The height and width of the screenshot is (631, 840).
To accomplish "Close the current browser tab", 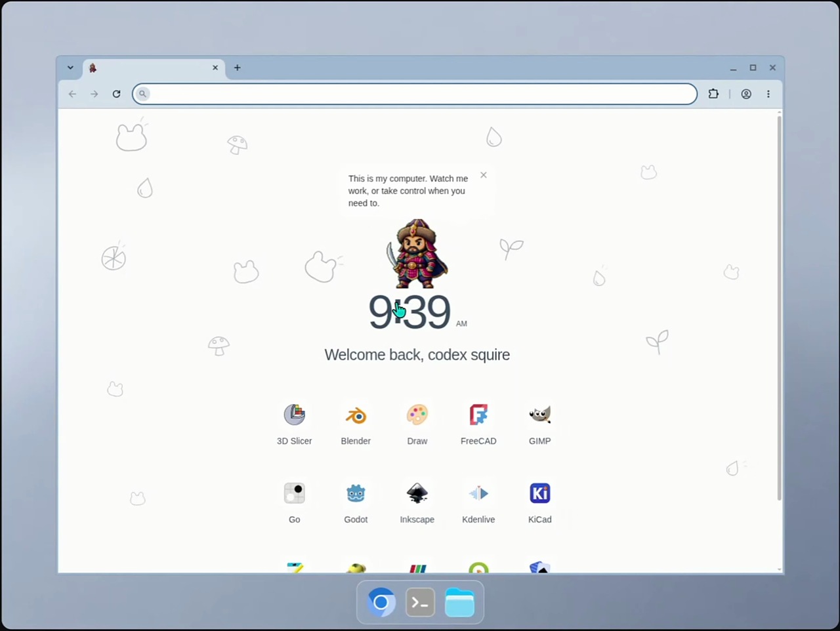I will 215,68.
